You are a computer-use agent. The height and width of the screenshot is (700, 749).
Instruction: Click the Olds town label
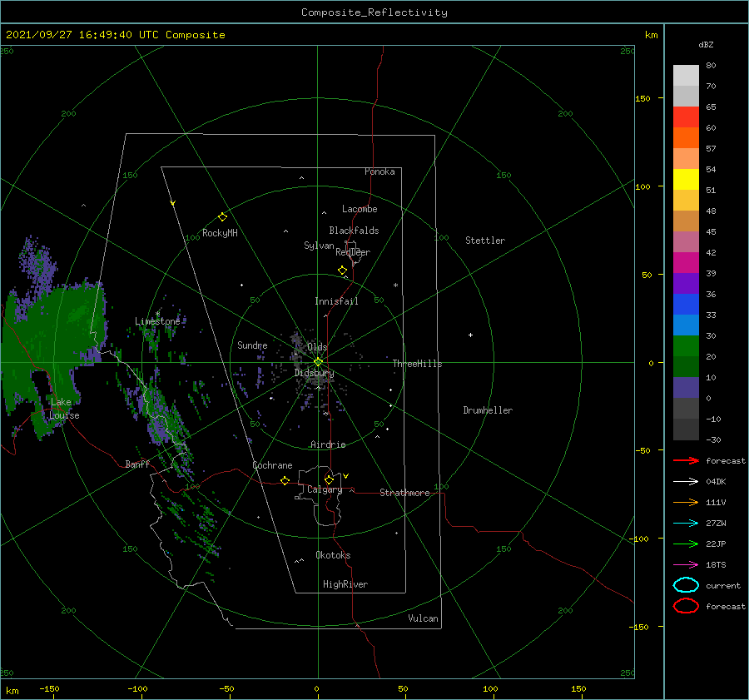(317, 347)
